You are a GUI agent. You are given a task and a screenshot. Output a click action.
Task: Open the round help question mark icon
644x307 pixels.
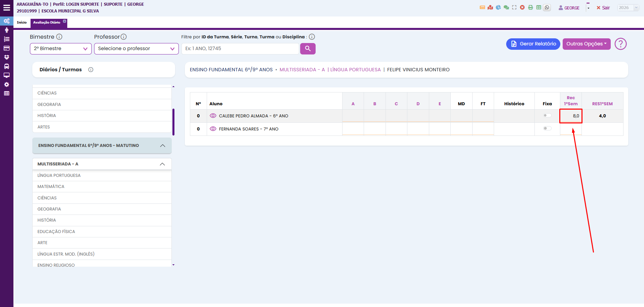620,44
